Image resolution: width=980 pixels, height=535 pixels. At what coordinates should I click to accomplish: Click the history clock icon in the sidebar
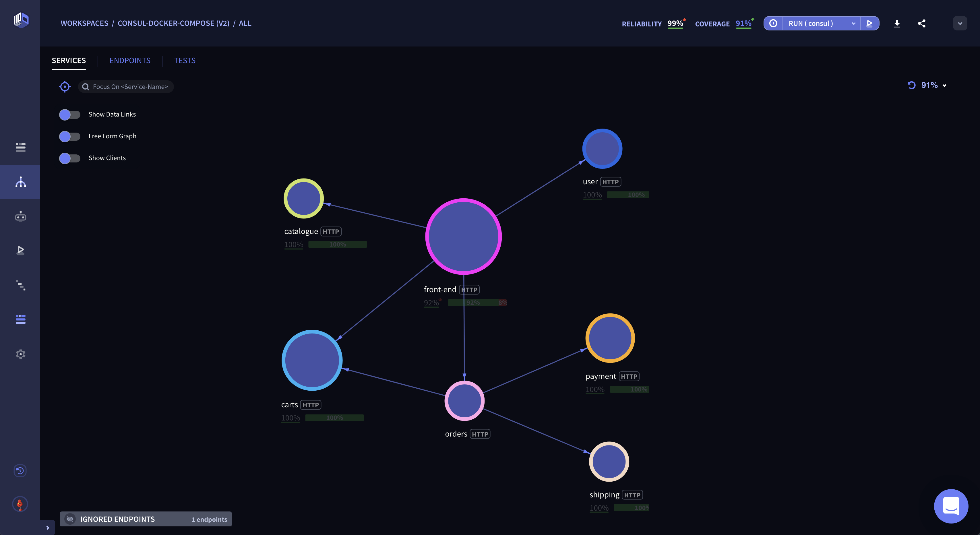pos(20,471)
